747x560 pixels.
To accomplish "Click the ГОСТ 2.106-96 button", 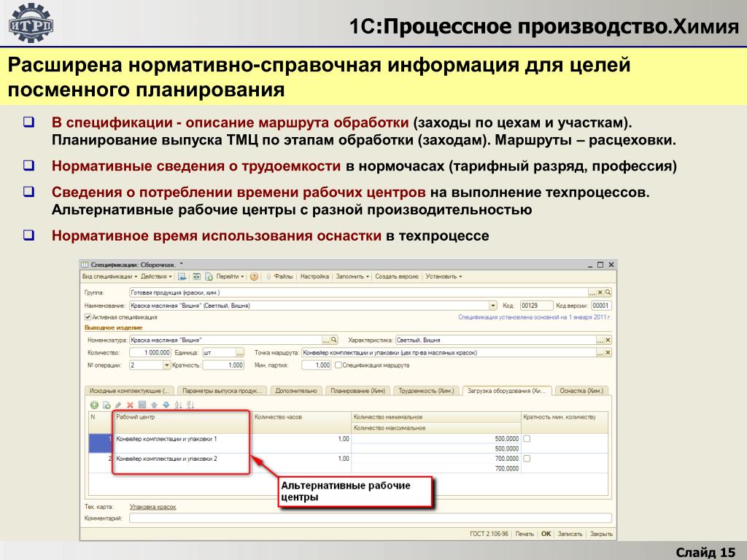I will point(489,534).
